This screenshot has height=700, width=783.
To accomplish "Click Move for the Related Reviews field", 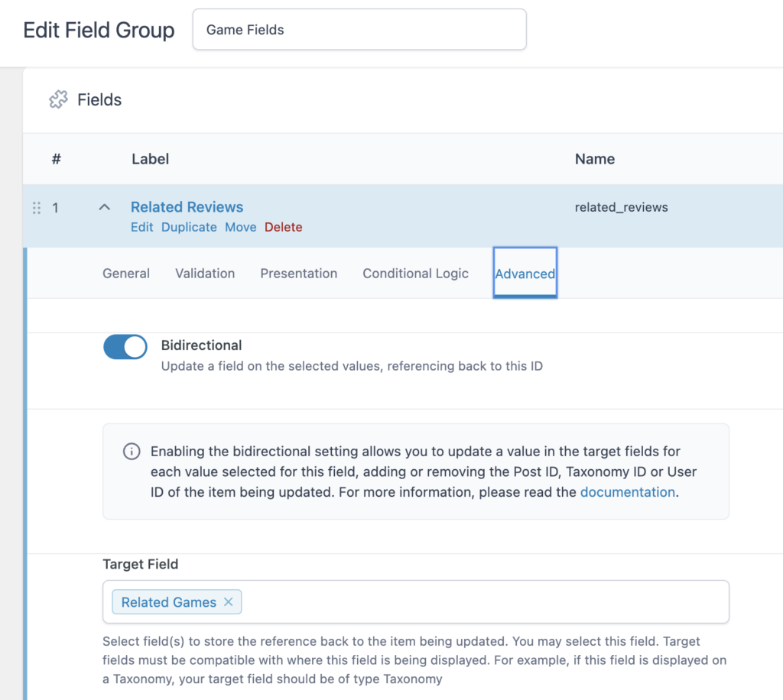I will pyautogui.click(x=240, y=227).
